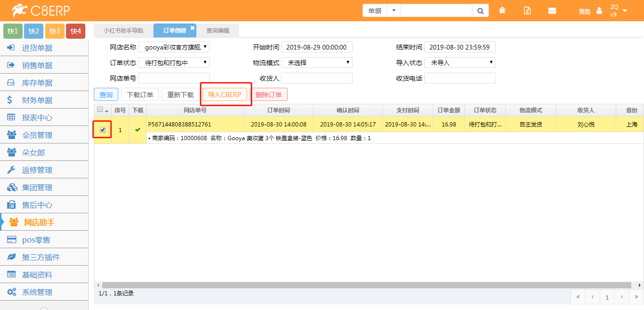Image resolution: width=644 pixels, height=310 pixels.
Task: Click the 收货人 input field
Action: (x=317, y=78)
